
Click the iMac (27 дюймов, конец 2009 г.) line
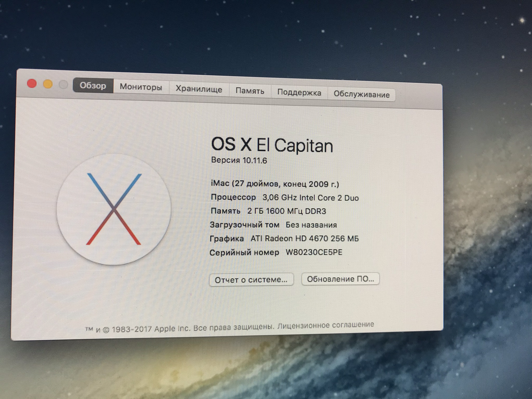tap(275, 184)
